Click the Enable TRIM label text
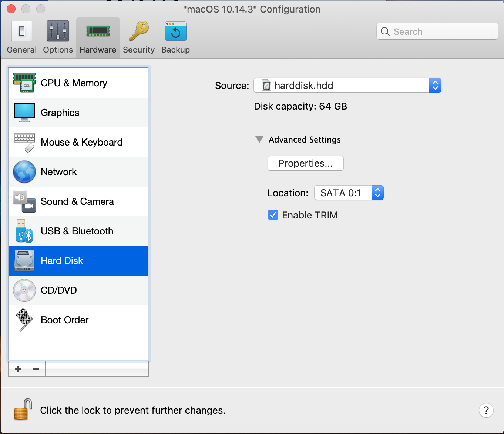 tap(310, 215)
